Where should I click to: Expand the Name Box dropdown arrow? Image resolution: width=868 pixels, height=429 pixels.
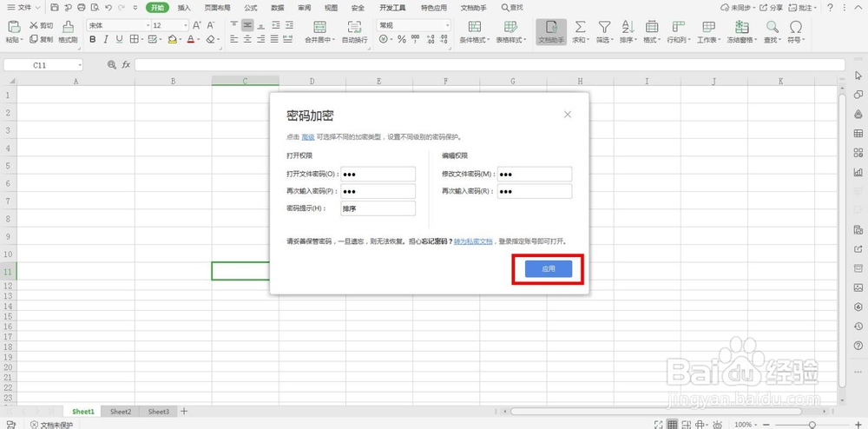80,65
